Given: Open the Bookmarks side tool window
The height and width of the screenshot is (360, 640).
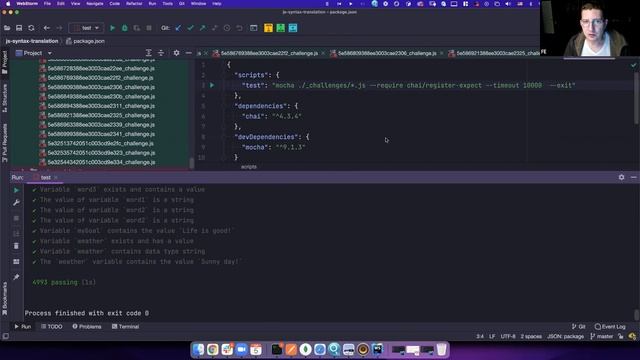Looking at the screenshot, I should (x=4, y=299).
